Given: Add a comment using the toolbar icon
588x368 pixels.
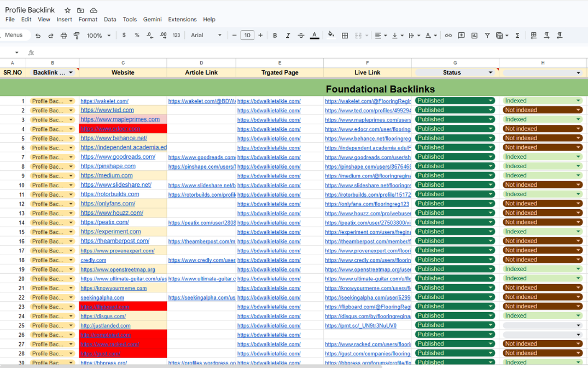Looking at the screenshot, I should pyautogui.click(x=461, y=36).
